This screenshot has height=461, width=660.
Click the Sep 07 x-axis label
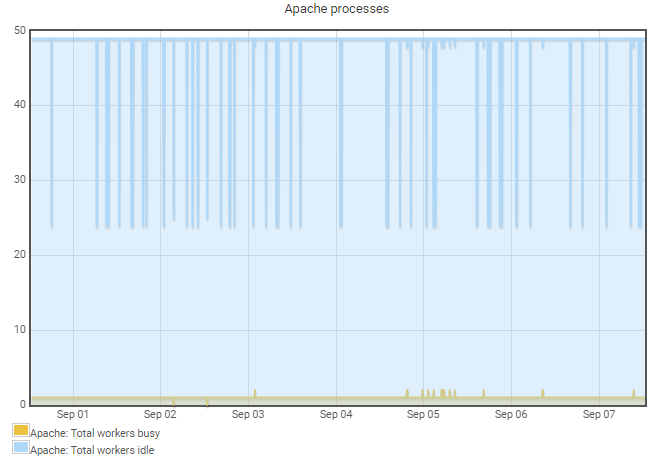click(x=599, y=414)
